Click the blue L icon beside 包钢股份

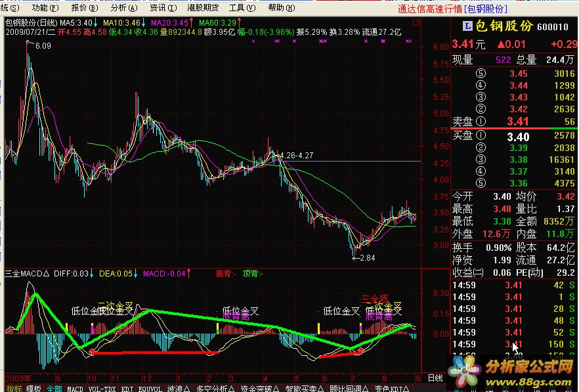[467, 26]
